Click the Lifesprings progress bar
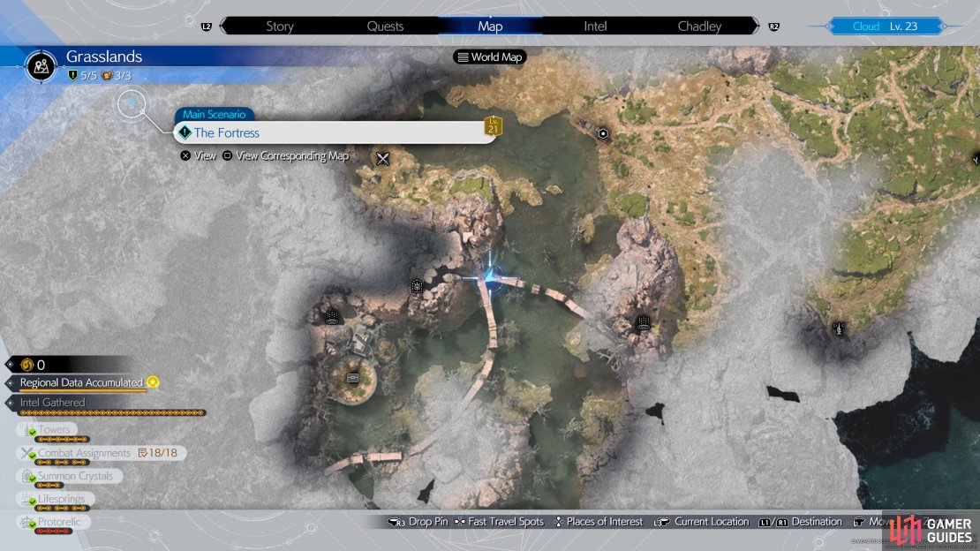Viewport: 980px width, 551px height. click(x=61, y=509)
